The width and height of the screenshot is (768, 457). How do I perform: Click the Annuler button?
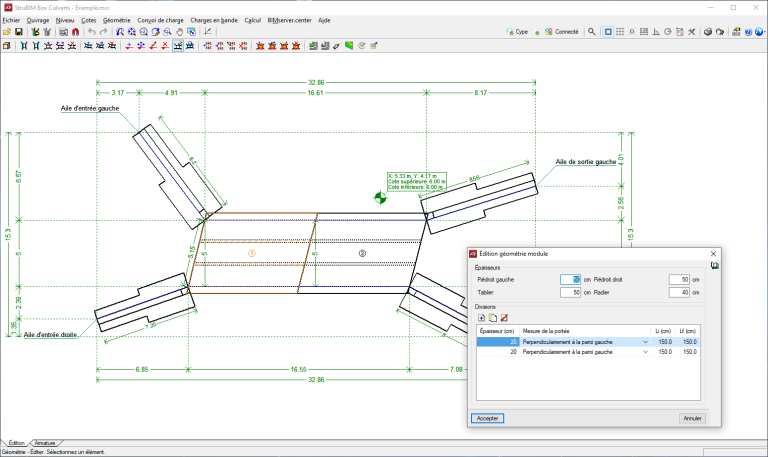click(692, 418)
